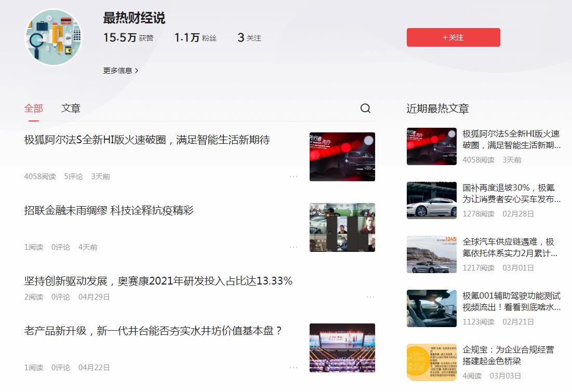572x392 pixels.
Task: Click the search magnifier icon
Action: (x=365, y=109)
